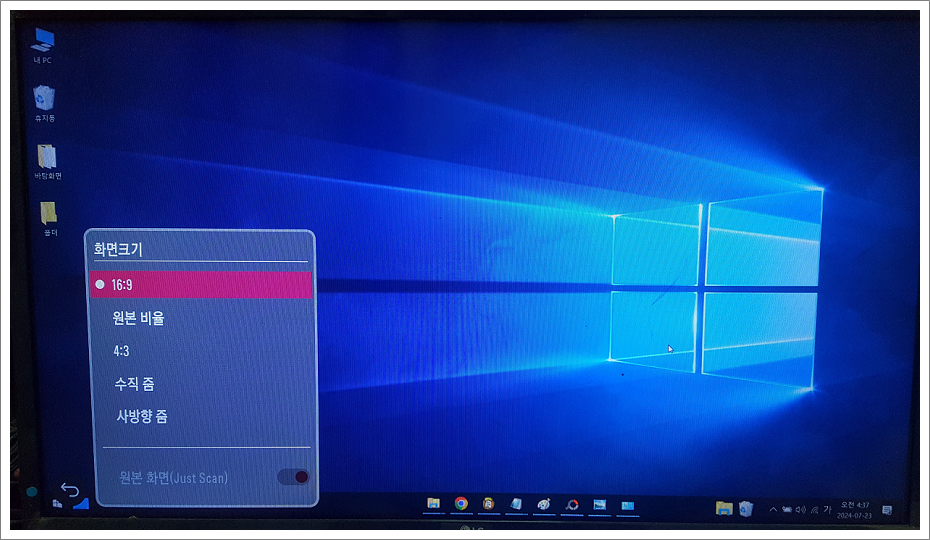
Task: Open the landscape picture viewer taskbar app
Action: coord(600,505)
